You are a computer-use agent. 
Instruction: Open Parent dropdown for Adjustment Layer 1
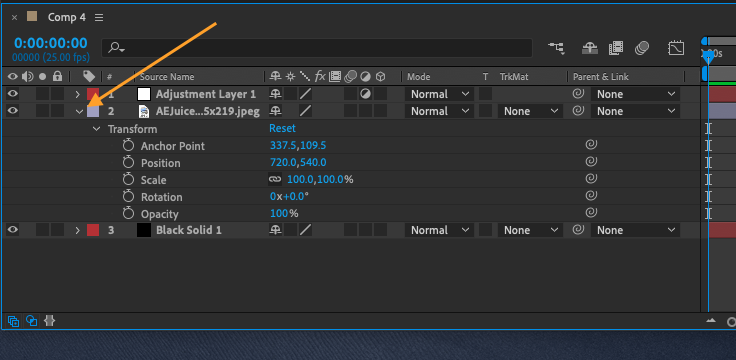pyautogui.click(x=635, y=94)
